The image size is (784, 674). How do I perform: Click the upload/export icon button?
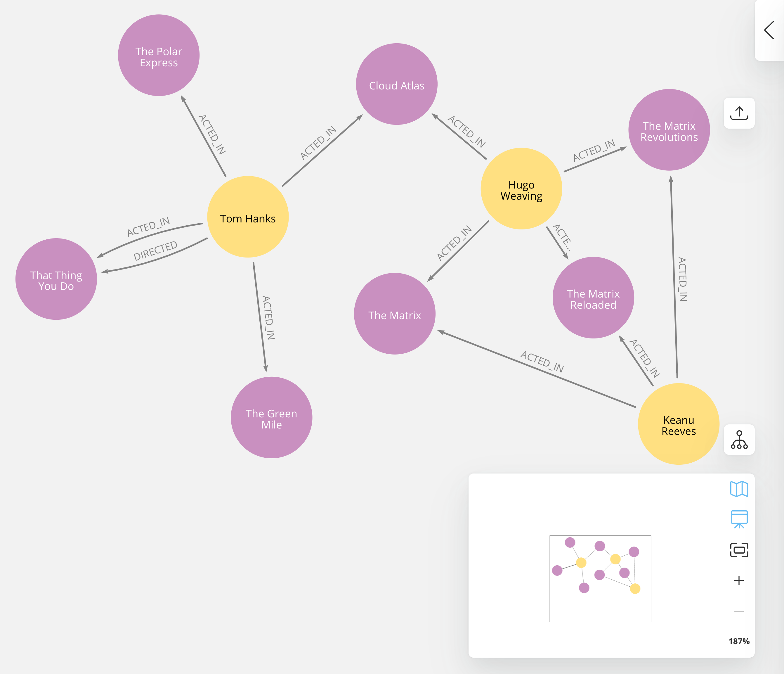click(x=740, y=112)
